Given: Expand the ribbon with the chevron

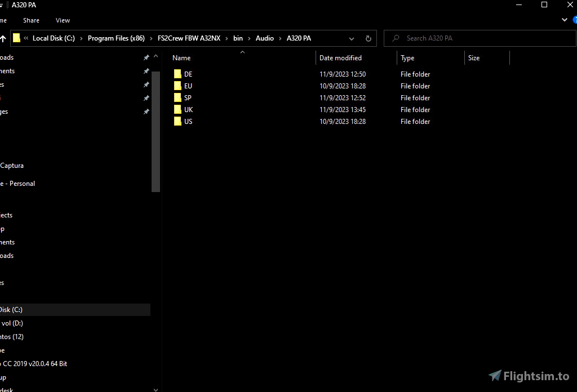Looking at the screenshot, I should point(565,20).
